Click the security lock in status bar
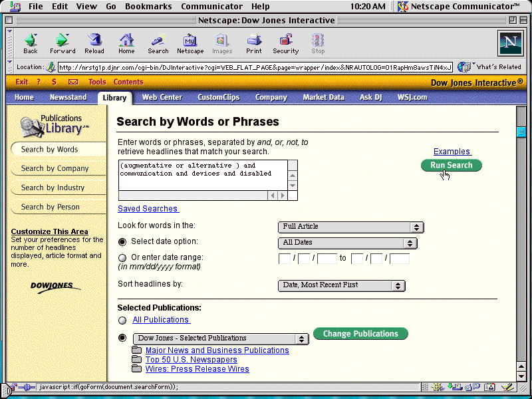Image resolution: width=532 pixels, height=399 pixels. click(14, 386)
